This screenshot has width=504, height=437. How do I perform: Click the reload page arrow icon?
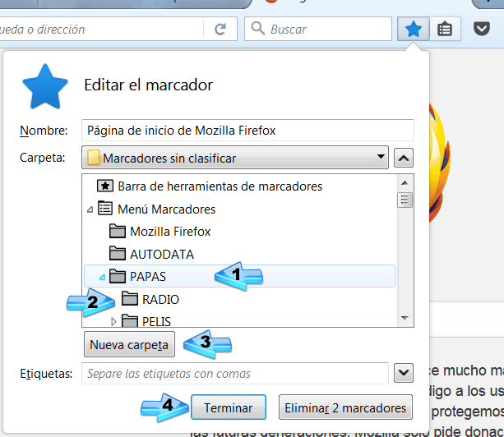(x=220, y=30)
